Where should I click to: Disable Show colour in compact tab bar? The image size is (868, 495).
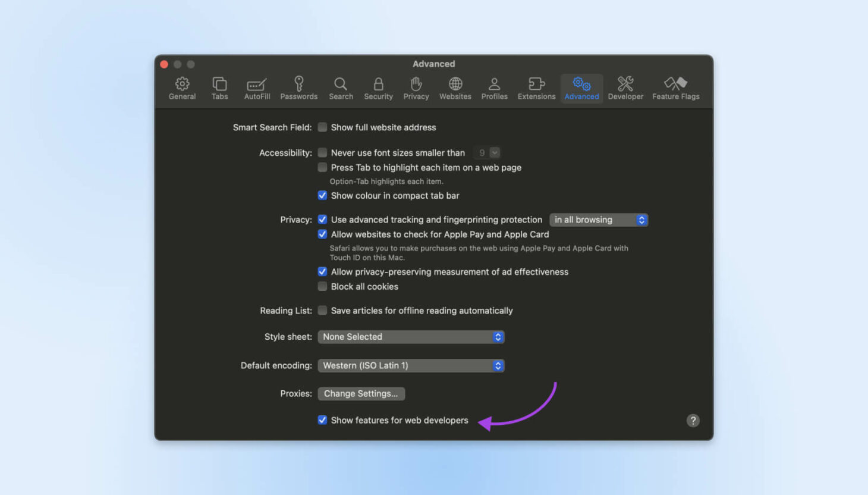(322, 195)
